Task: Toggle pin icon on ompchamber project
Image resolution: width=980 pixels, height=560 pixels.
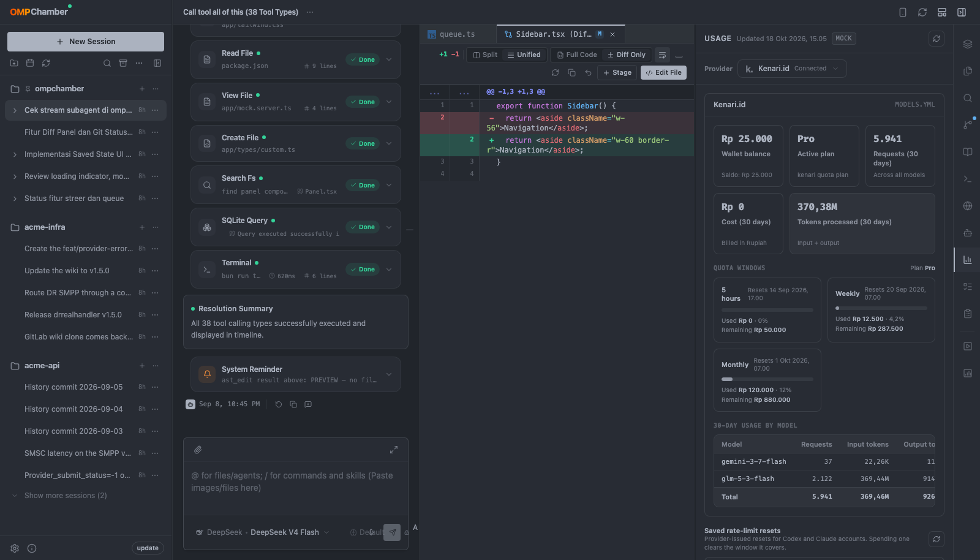Action: coord(28,89)
